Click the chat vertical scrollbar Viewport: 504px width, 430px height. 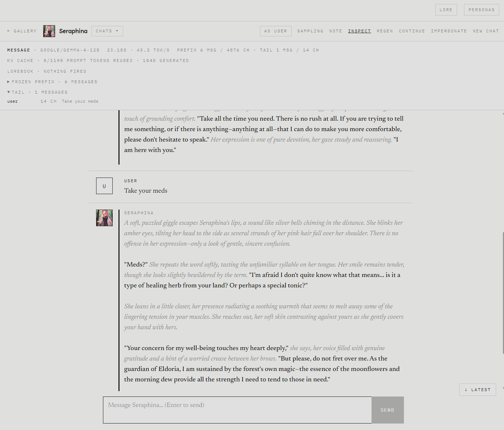[503, 293]
